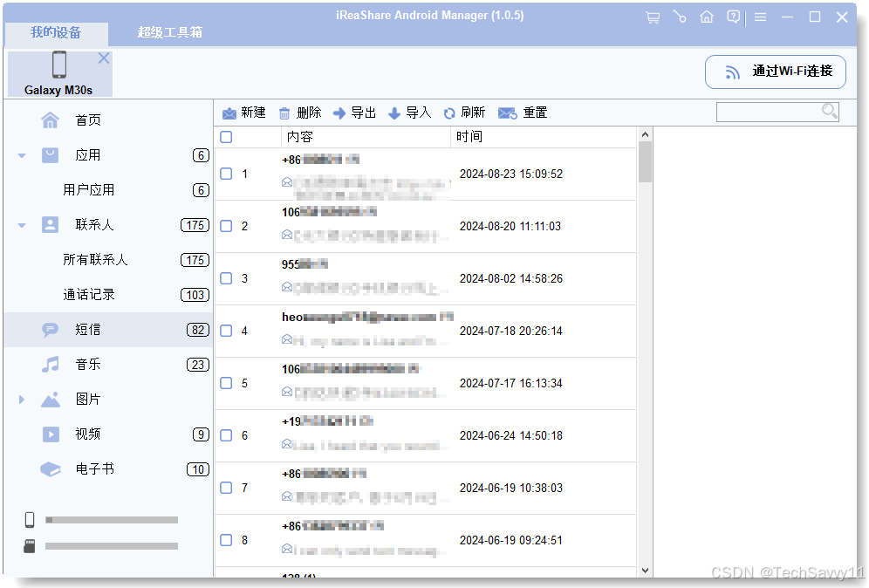This screenshot has width=869, height=588.
Task: Click the key register icon in title bar
Action: click(680, 17)
